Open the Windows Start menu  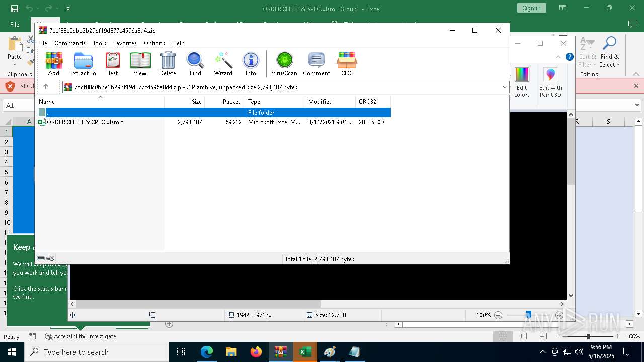(12, 352)
